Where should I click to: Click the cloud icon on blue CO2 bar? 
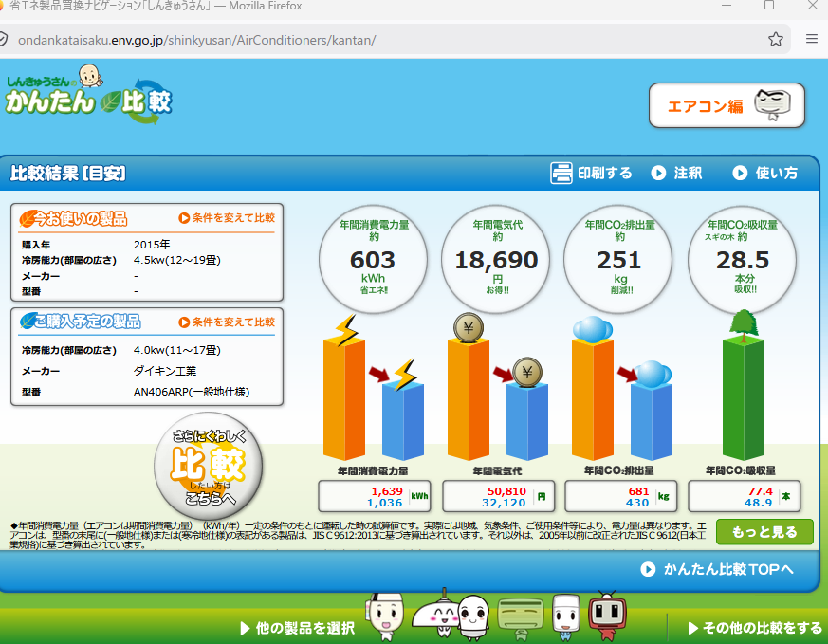(653, 373)
